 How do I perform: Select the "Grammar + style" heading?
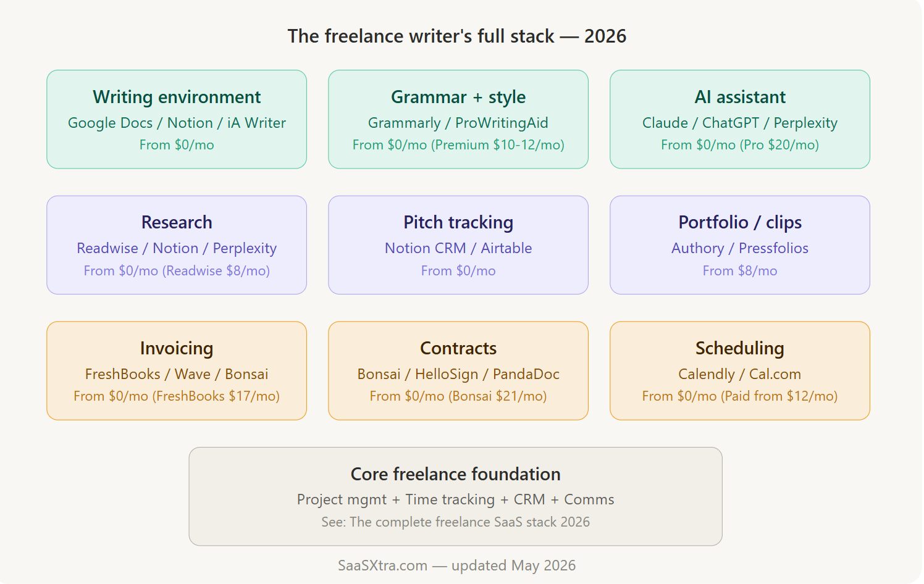458,97
